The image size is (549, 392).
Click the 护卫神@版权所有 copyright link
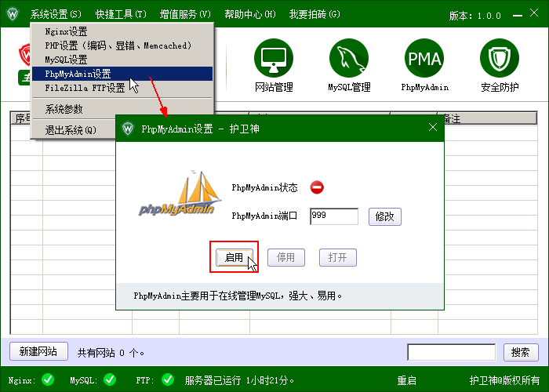point(504,380)
